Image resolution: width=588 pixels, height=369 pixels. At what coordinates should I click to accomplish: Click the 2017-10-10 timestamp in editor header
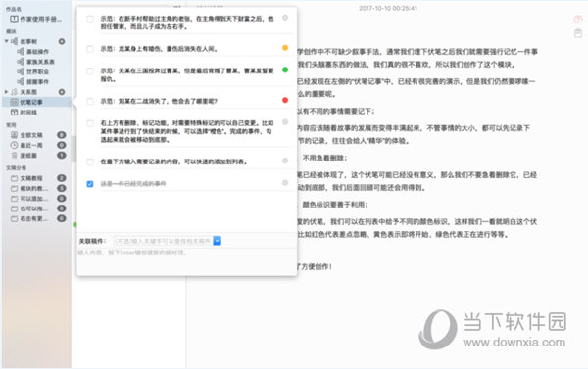388,8
